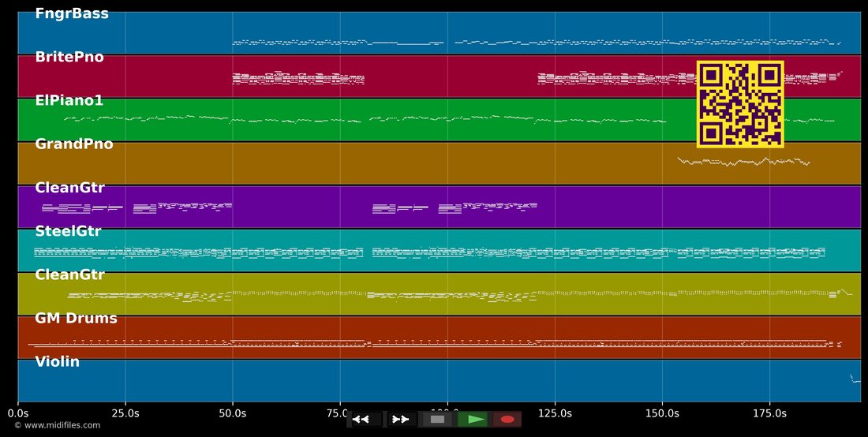The image size is (868, 437).
Task: Click first BritePno chord block near 50s
Action: (298, 78)
